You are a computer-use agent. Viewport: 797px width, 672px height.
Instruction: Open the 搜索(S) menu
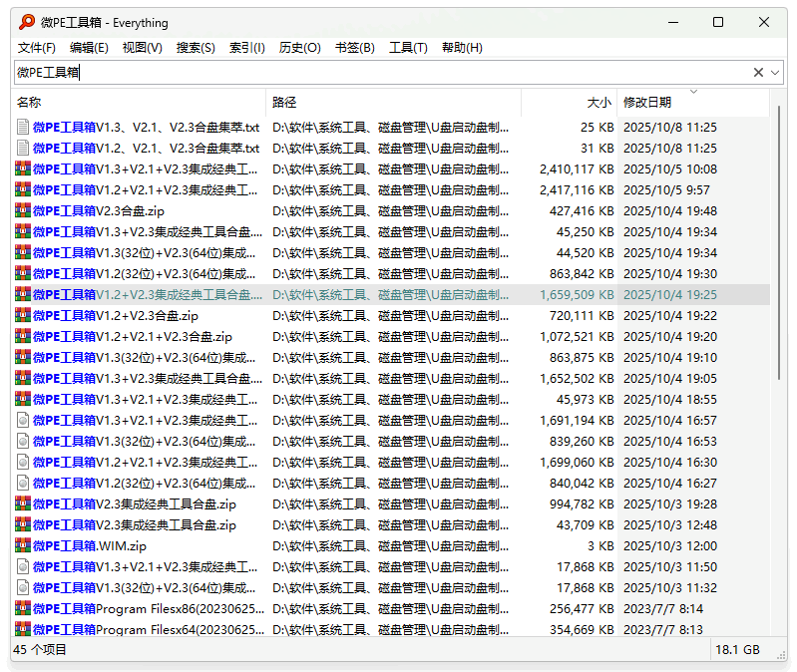(x=196, y=48)
